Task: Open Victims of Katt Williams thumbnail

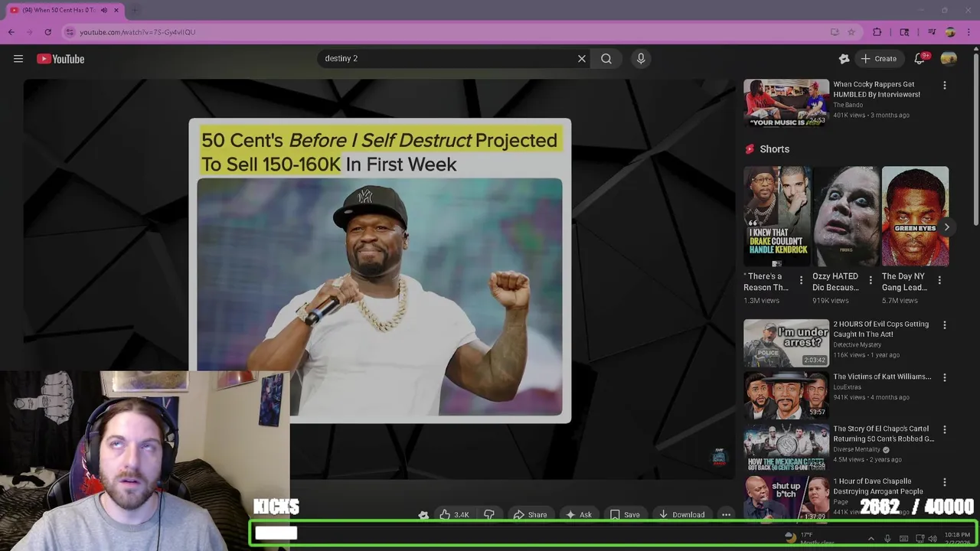Action: click(786, 396)
